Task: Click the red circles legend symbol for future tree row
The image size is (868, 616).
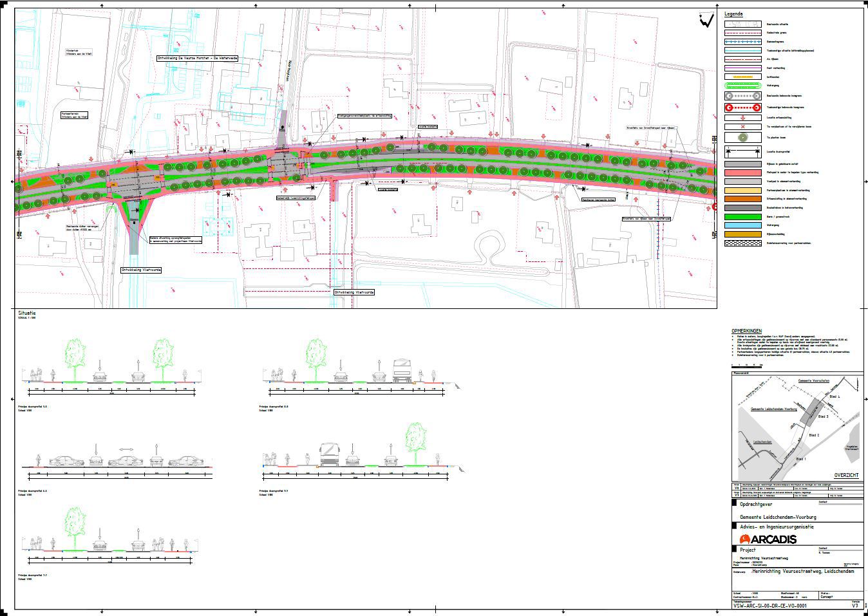Action: pyautogui.click(x=742, y=107)
